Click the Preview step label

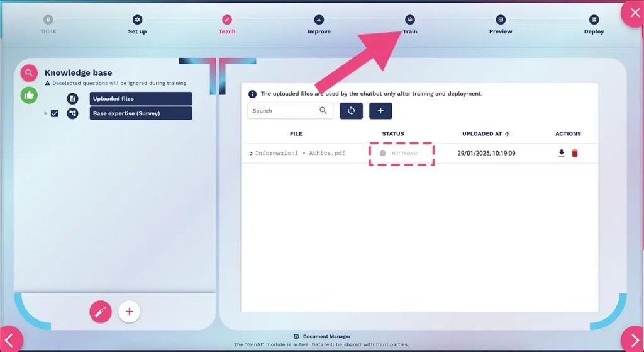(500, 31)
